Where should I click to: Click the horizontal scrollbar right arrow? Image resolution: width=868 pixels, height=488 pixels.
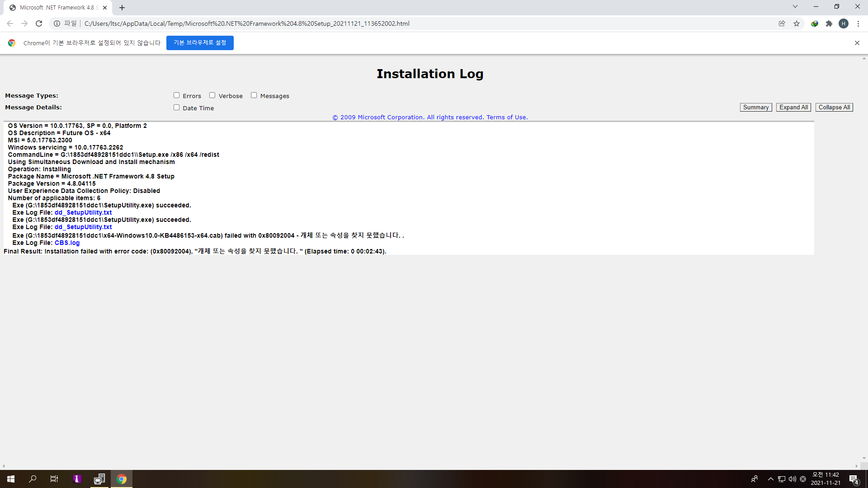click(857, 466)
